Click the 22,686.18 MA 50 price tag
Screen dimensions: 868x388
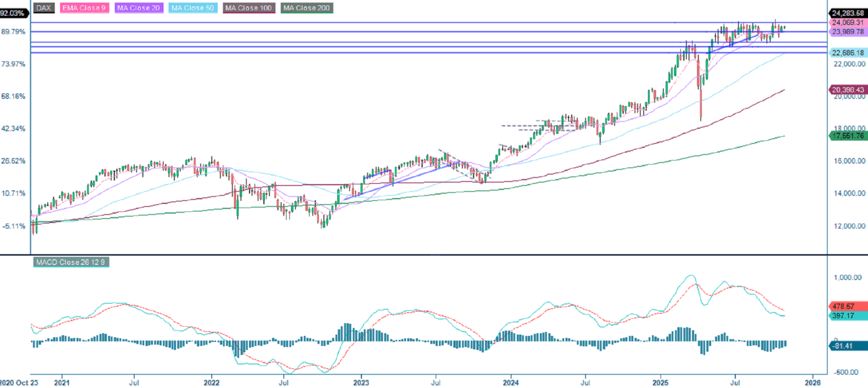[848, 53]
